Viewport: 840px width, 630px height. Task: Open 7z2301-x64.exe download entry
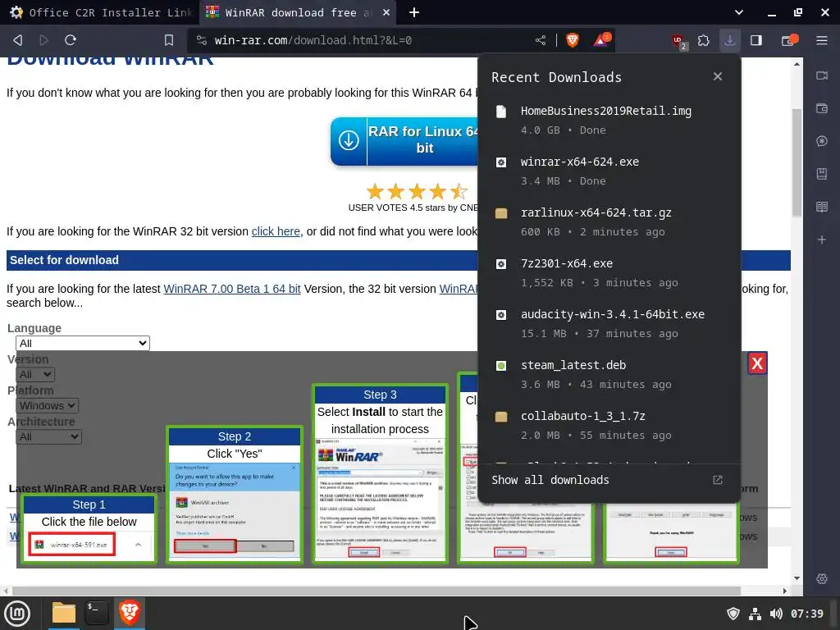(x=609, y=272)
